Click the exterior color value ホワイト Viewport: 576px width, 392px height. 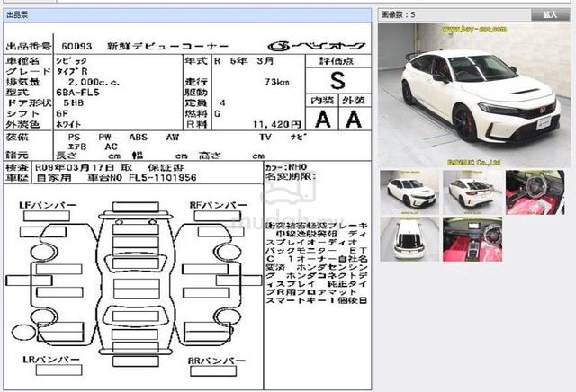tap(68, 124)
